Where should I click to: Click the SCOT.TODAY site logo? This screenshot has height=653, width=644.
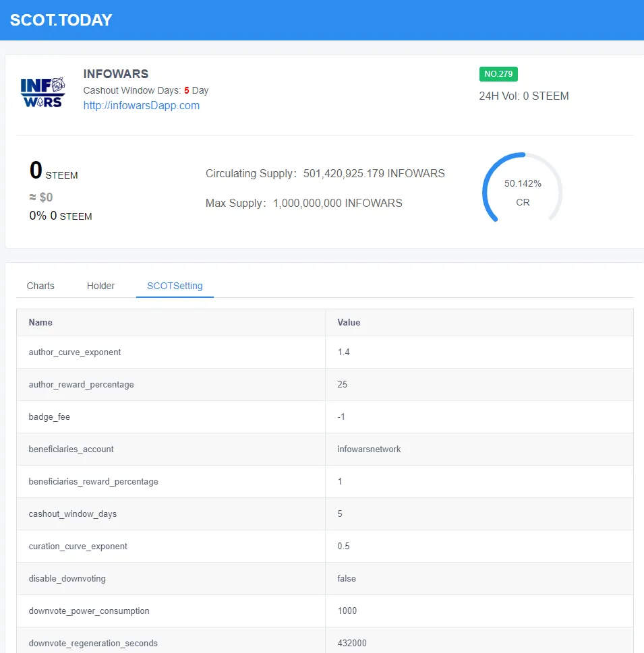click(61, 20)
